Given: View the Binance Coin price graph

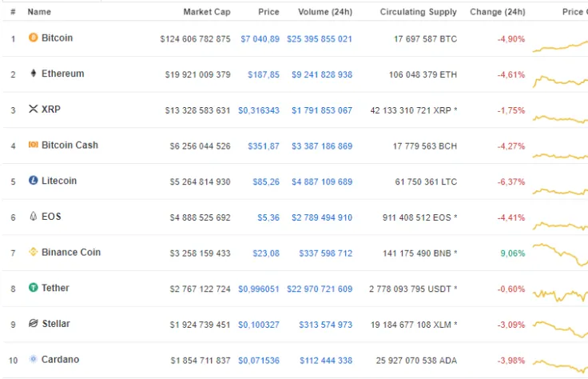Looking at the screenshot, I should 560,254.
